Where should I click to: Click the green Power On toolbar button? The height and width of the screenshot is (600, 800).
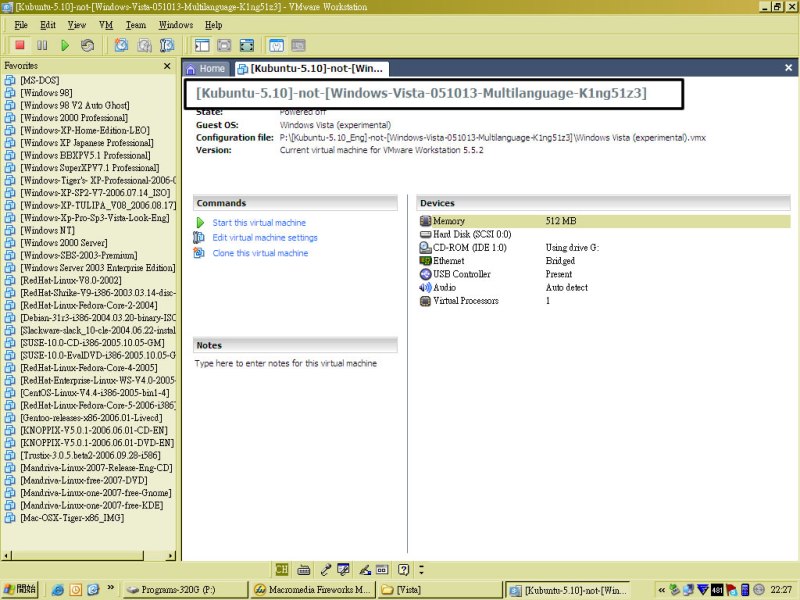(x=65, y=45)
